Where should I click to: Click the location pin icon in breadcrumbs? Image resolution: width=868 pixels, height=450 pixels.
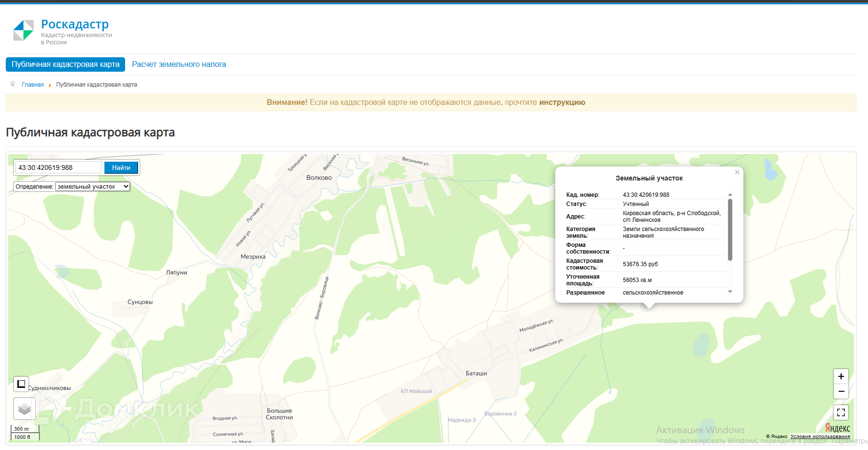13,85
